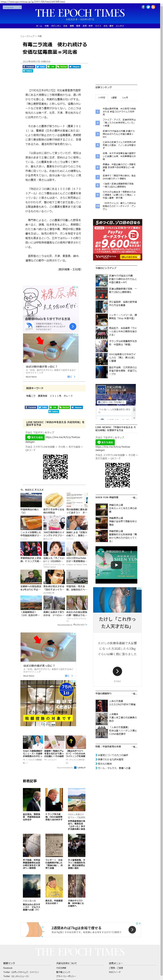Screen dimensions: 163x980
Task: Click the Facebook icon in header
Action: [143, 7]
